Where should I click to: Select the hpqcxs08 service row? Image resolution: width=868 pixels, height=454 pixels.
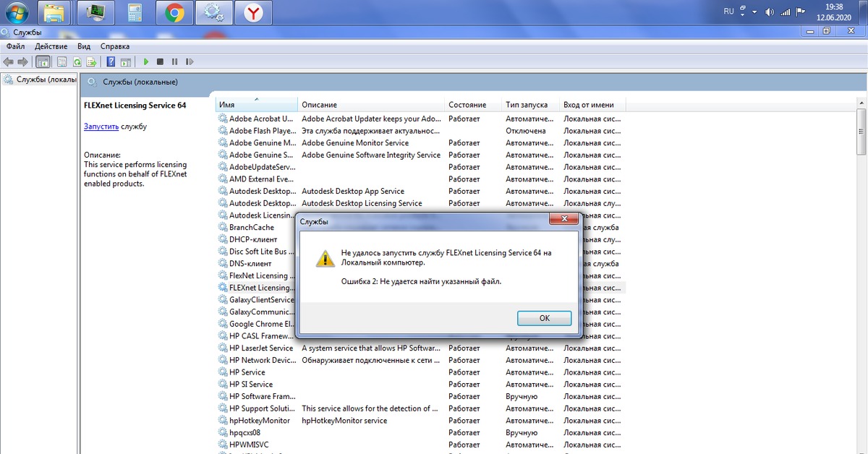click(x=420, y=432)
